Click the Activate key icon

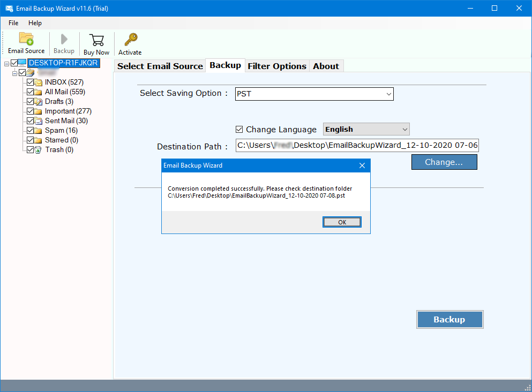click(131, 39)
